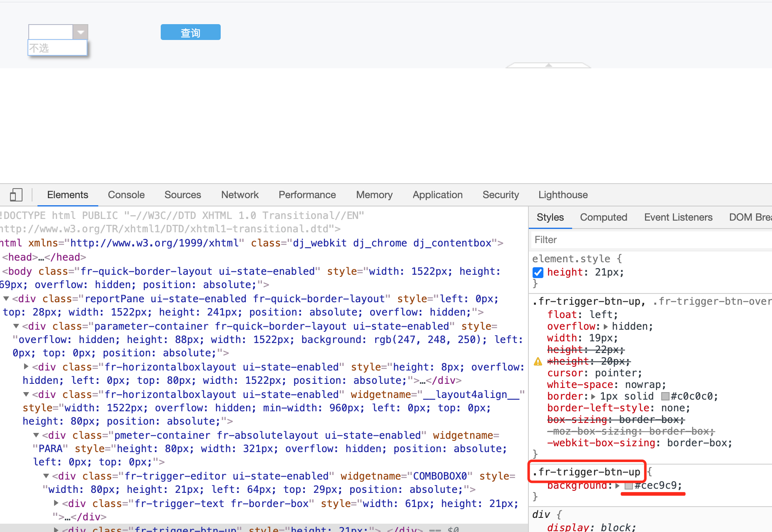Open the Security tab

click(501, 195)
